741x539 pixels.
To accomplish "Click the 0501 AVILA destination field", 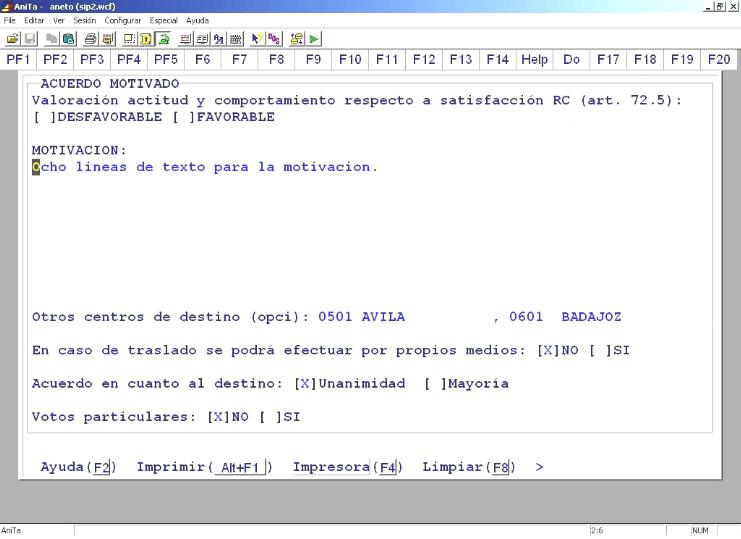I will tap(361, 317).
